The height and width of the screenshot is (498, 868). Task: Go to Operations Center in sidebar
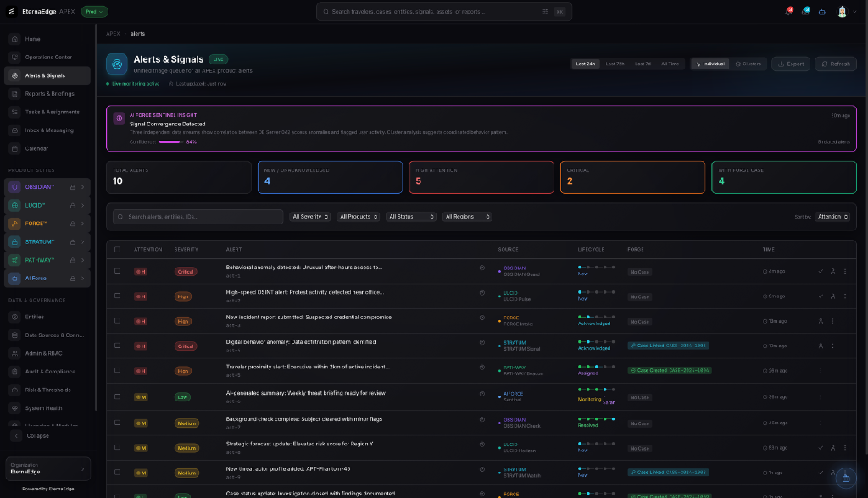pyautogui.click(x=47, y=57)
